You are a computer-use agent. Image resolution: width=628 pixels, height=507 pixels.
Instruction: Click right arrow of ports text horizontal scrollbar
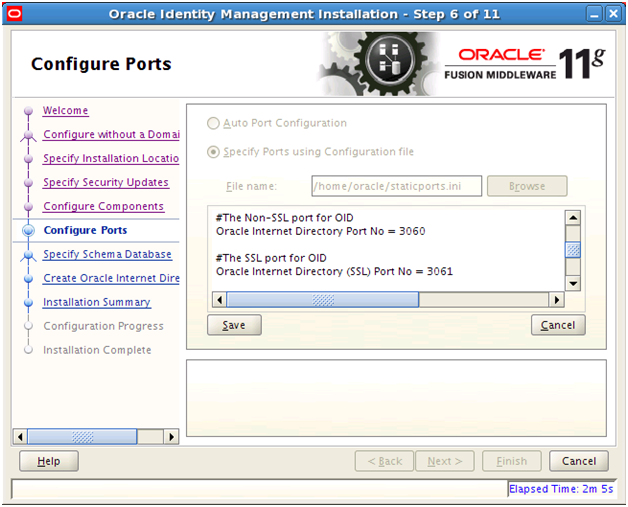557,300
